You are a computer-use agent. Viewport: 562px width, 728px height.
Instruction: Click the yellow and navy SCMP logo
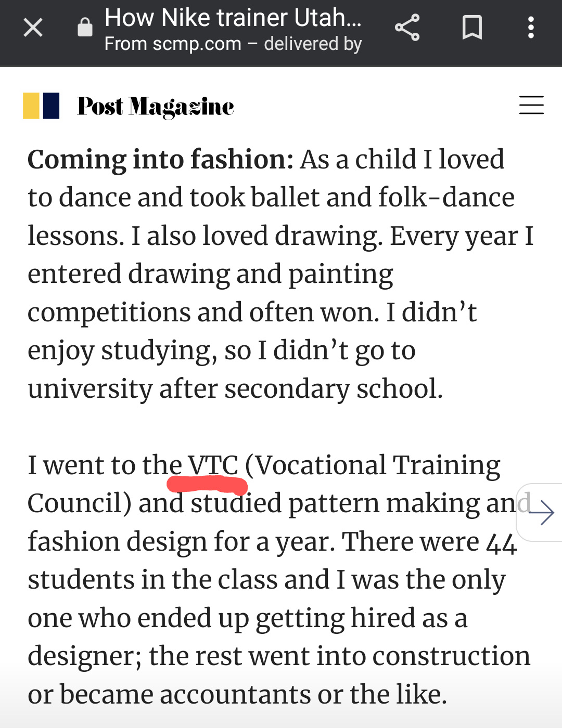pyautogui.click(x=41, y=106)
